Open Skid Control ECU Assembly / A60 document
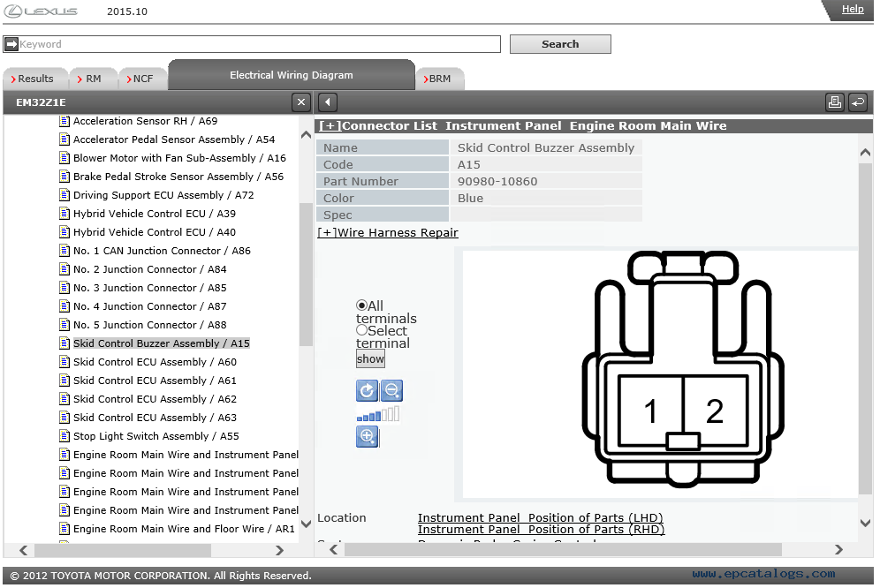The image size is (880, 588). [155, 362]
